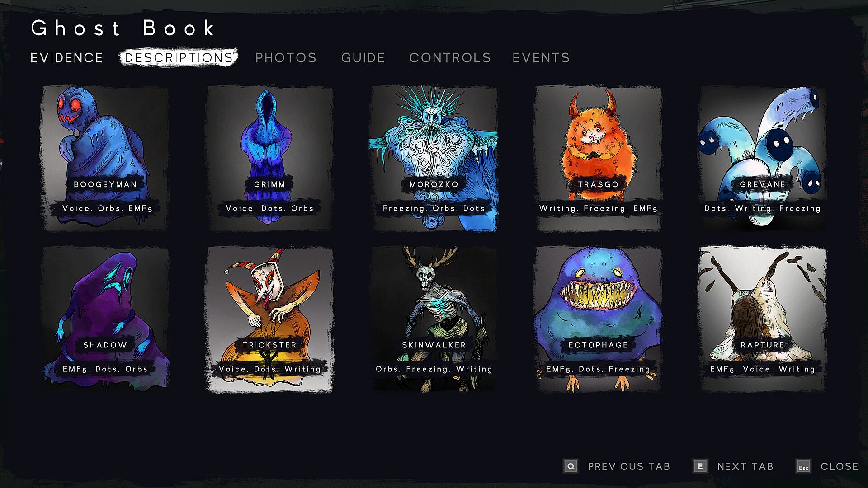
Task: Go to the Events tab
Action: coord(541,58)
